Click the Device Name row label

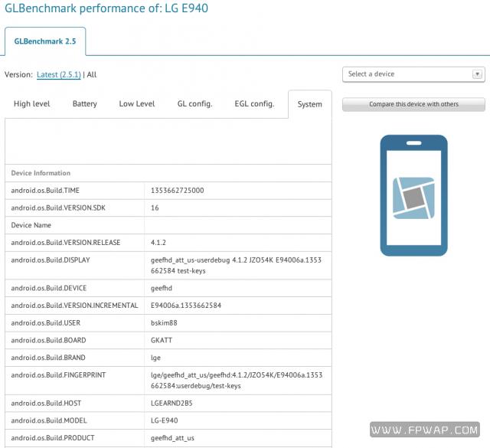coord(31,225)
